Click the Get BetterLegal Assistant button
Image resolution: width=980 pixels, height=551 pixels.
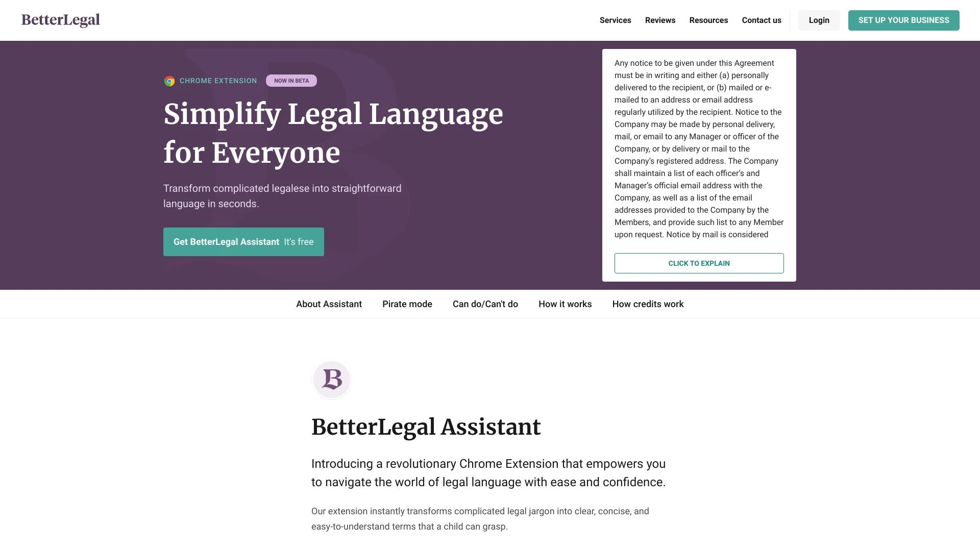point(243,241)
